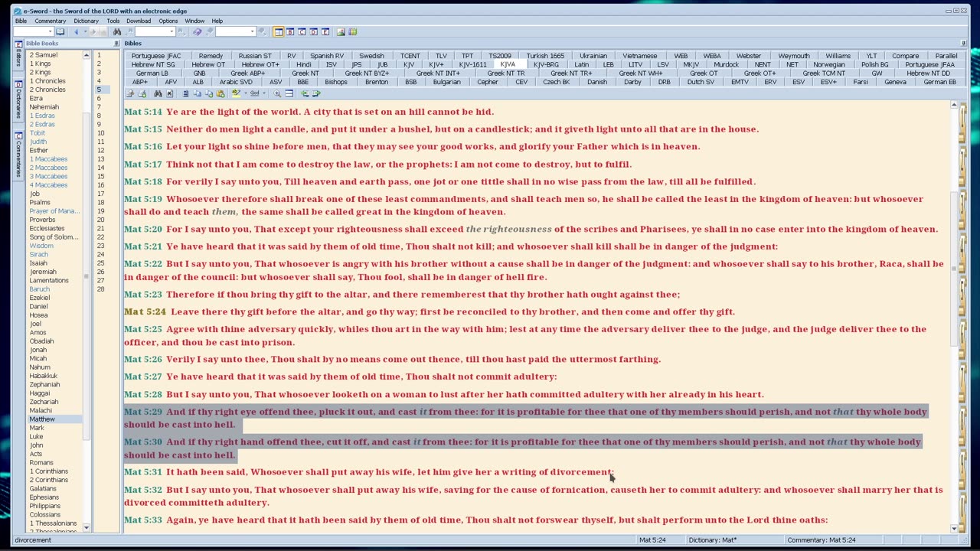Click the eraser icon in top toolbar
The image size is (980, 551).
[x=197, y=31]
